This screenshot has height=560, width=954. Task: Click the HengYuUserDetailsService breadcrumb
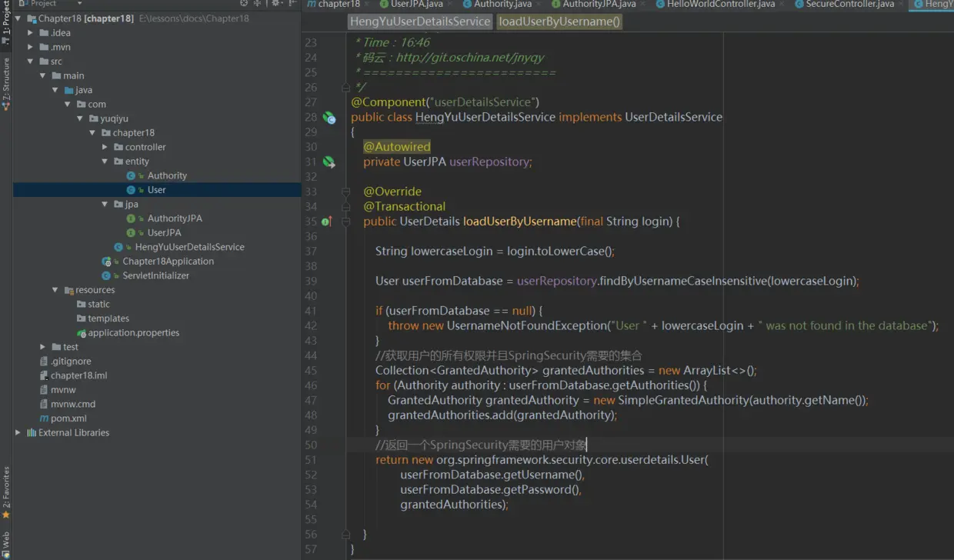pyautogui.click(x=419, y=22)
